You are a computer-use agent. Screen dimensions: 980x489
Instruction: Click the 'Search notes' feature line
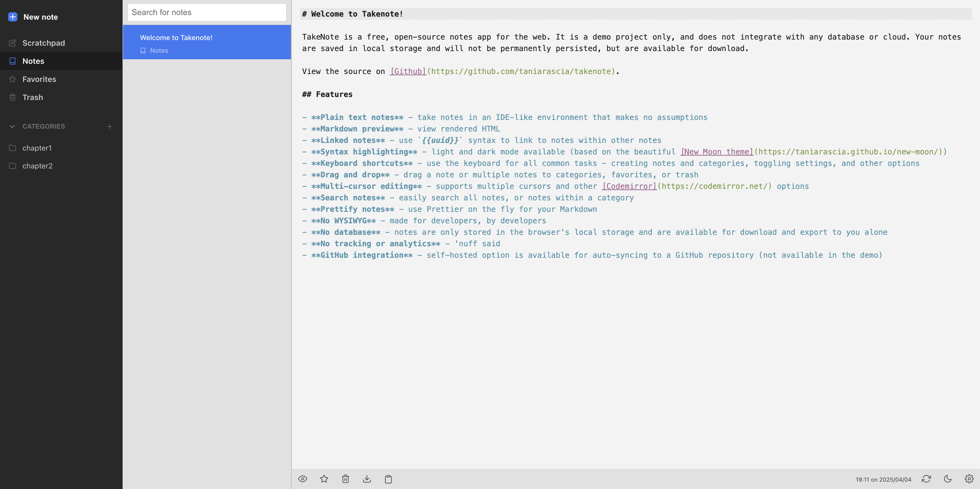point(468,198)
